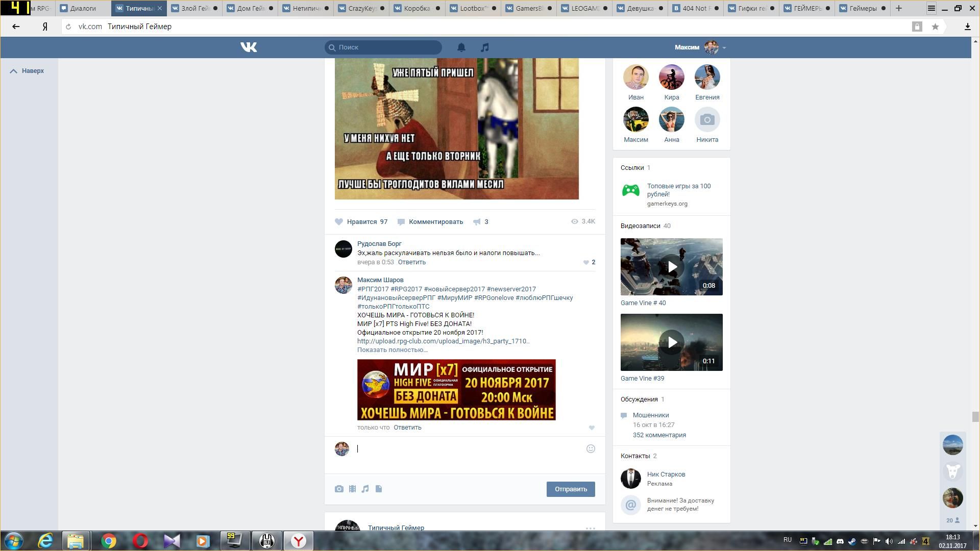Open the VK music player icon
Image resolution: width=980 pixels, height=551 pixels.
pyautogui.click(x=485, y=47)
